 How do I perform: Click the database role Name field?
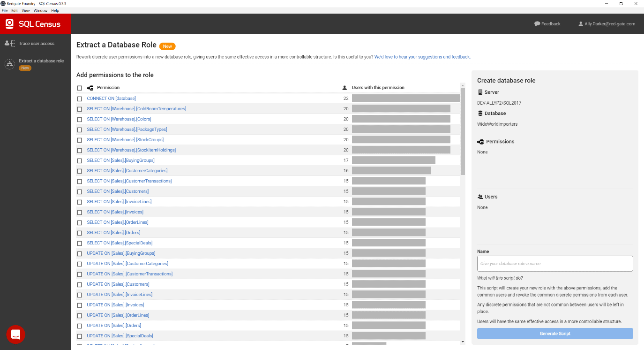point(555,263)
